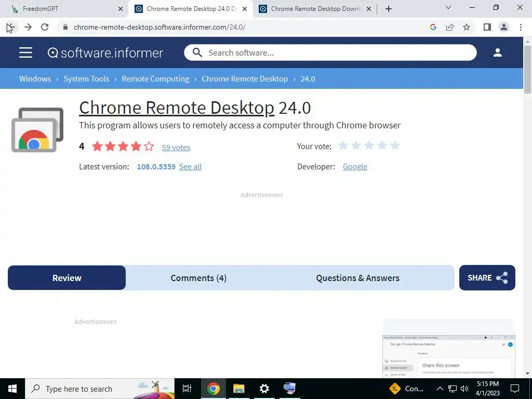Click the software.informer logo
The height and width of the screenshot is (399, 532).
[105, 52]
